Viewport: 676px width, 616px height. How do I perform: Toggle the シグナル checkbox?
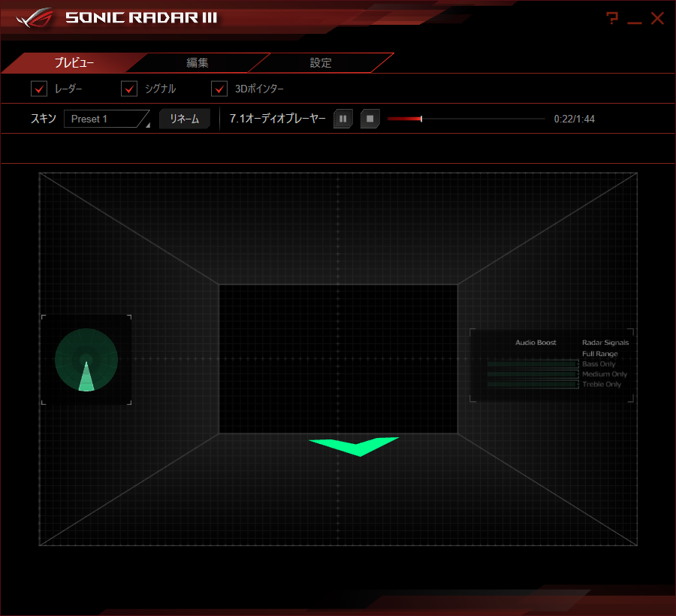[129, 89]
